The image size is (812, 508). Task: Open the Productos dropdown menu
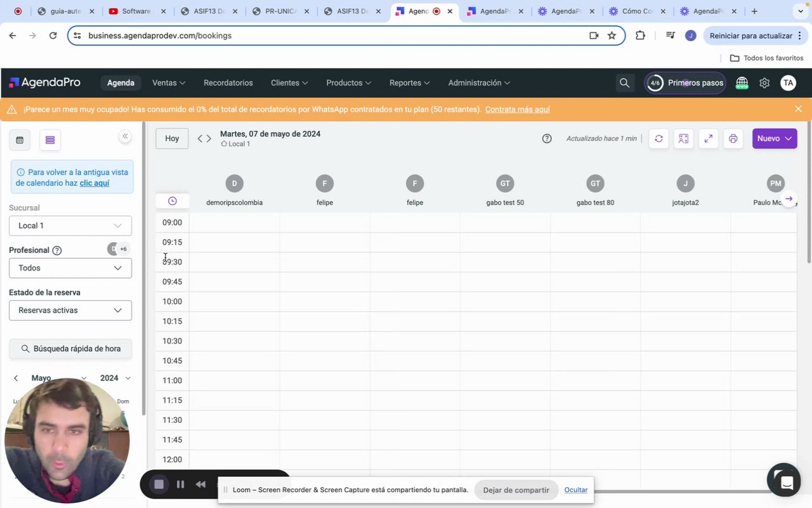tap(349, 83)
